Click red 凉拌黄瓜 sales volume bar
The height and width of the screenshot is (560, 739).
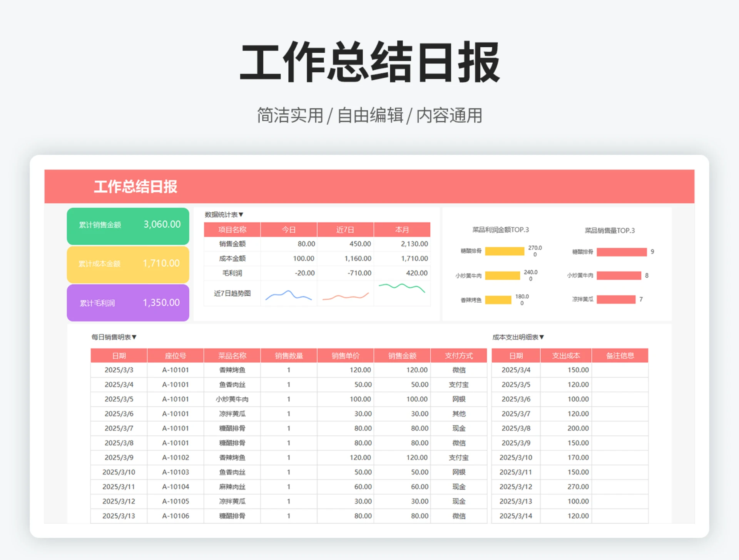[x=616, y=299]
